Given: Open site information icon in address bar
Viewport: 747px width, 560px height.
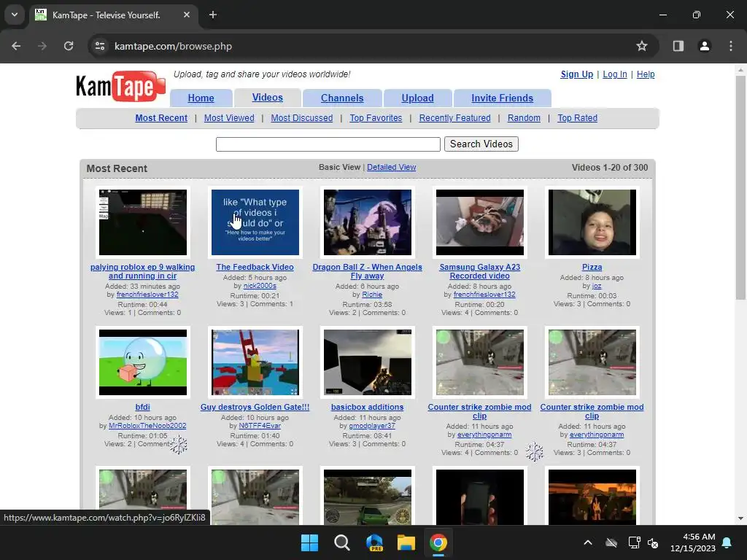Looking at the screenshot, I should 100,46.
